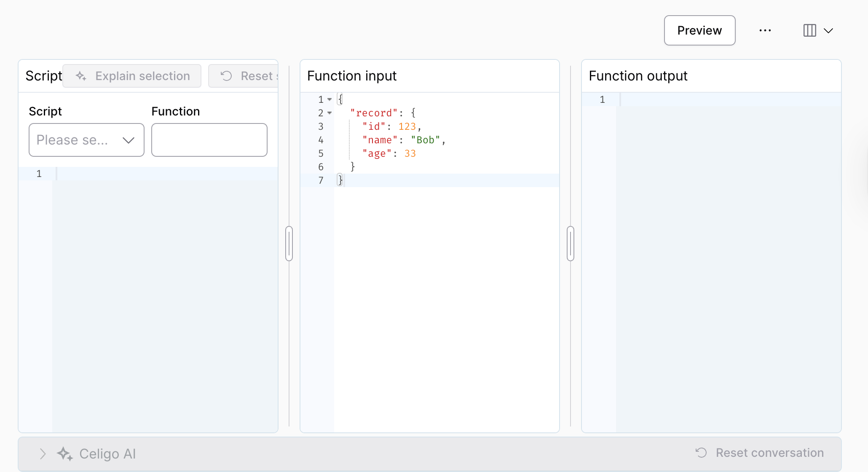Click Explain selection button
Image resolution: width=868 pixels, height=472 pixels.
pyautogui.click(x=132, y=76)
